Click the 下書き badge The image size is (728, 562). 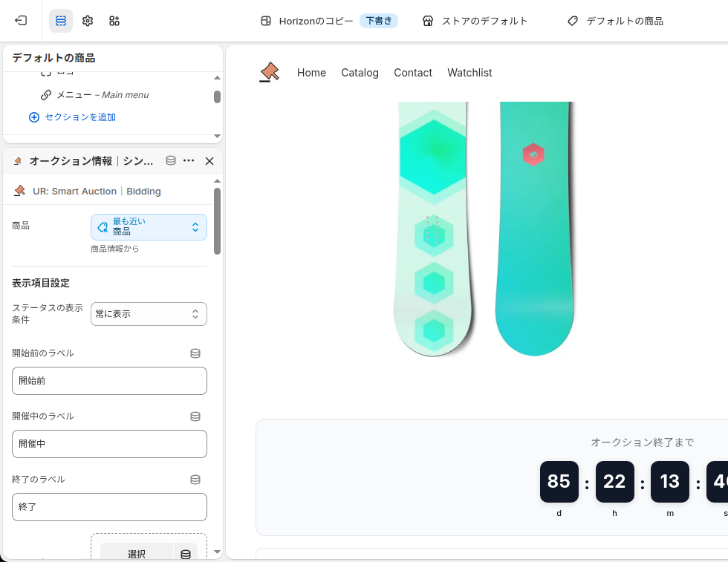pos(379,21)
